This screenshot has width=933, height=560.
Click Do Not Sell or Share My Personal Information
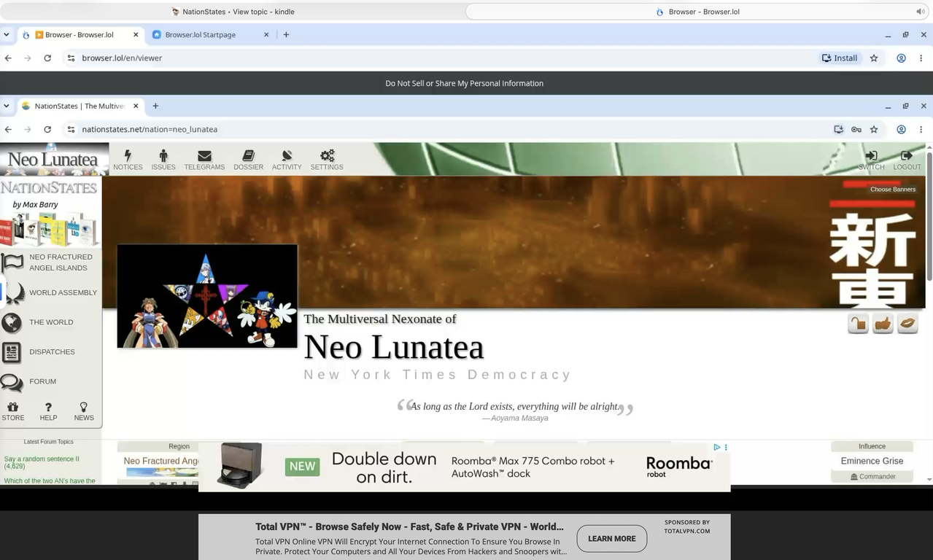[x=465, y=83]
